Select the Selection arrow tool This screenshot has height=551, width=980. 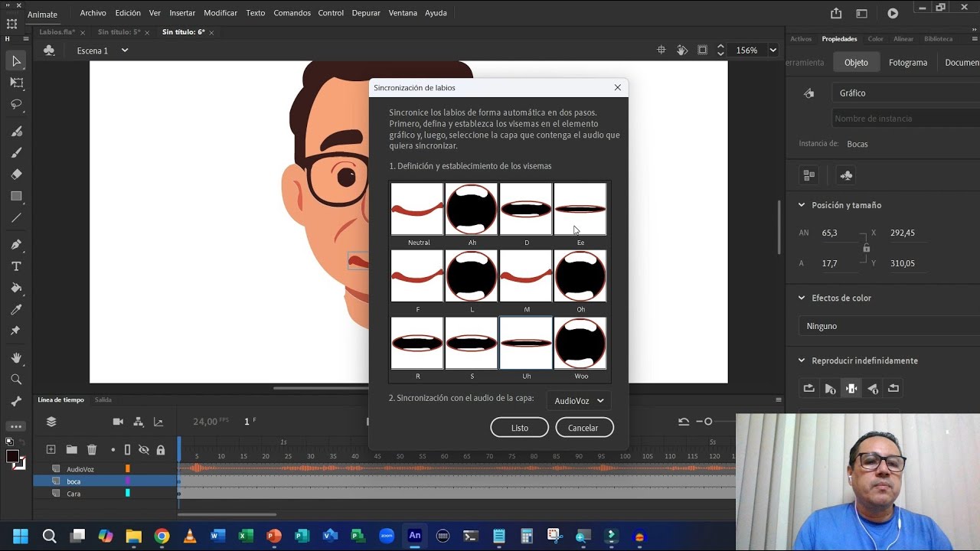[16, 61]
